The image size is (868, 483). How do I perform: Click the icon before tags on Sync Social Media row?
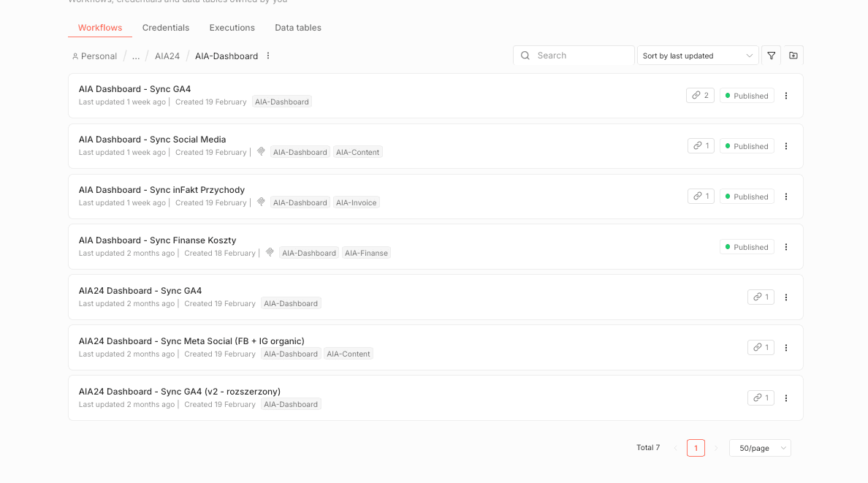pyautogui.click(x=262, y=152)
